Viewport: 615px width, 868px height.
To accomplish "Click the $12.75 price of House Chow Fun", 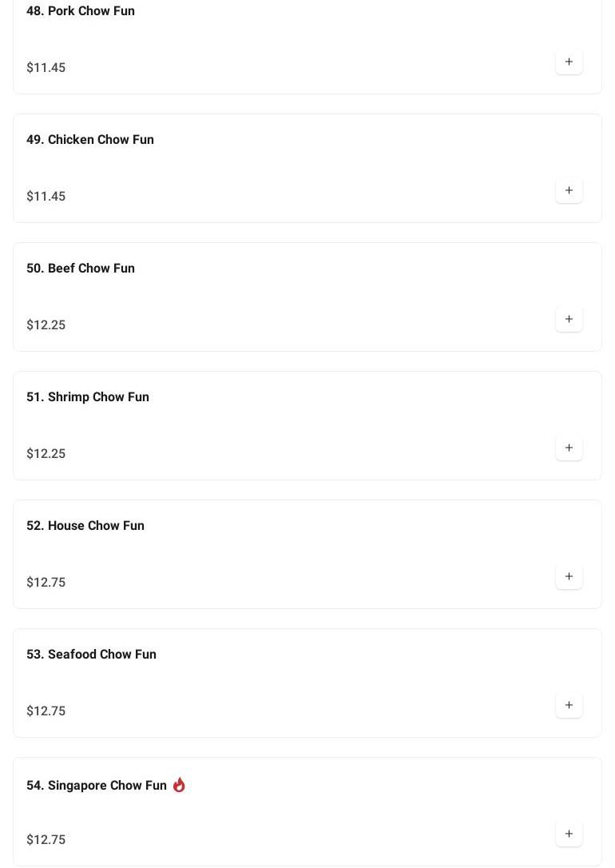I will pyautogui.click(x=46, y=583).
